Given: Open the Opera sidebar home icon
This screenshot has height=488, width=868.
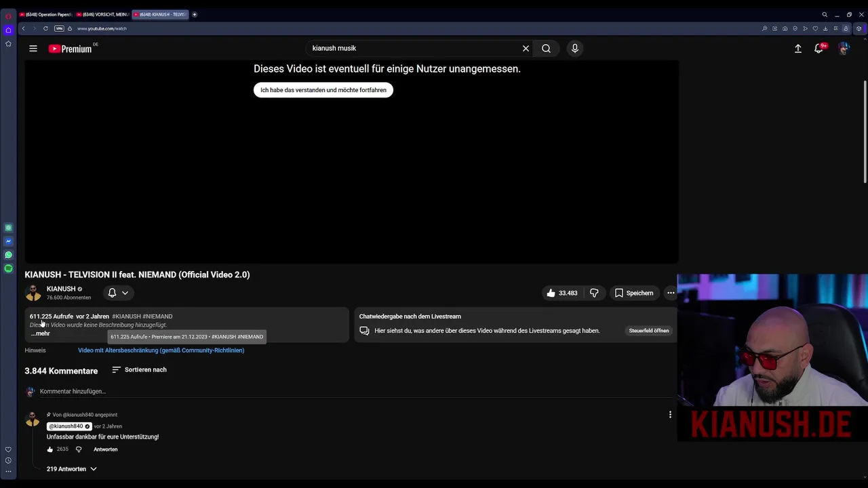Looking at the screenshot, I should pyautogui.click(x=8, y=30).
